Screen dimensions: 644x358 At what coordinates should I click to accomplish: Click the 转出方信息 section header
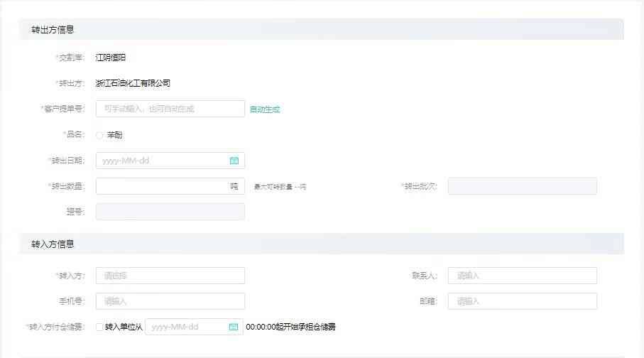pyautogui.click(x=53, y=30)
